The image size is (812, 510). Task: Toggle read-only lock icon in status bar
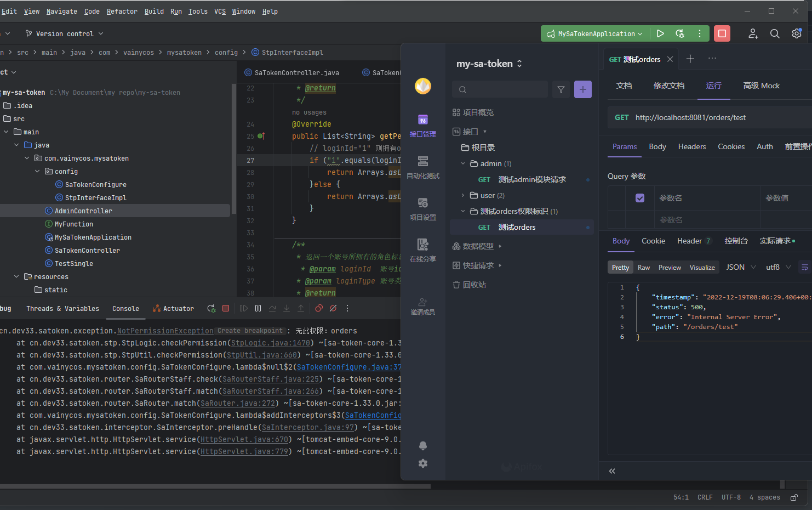point(794,497)
